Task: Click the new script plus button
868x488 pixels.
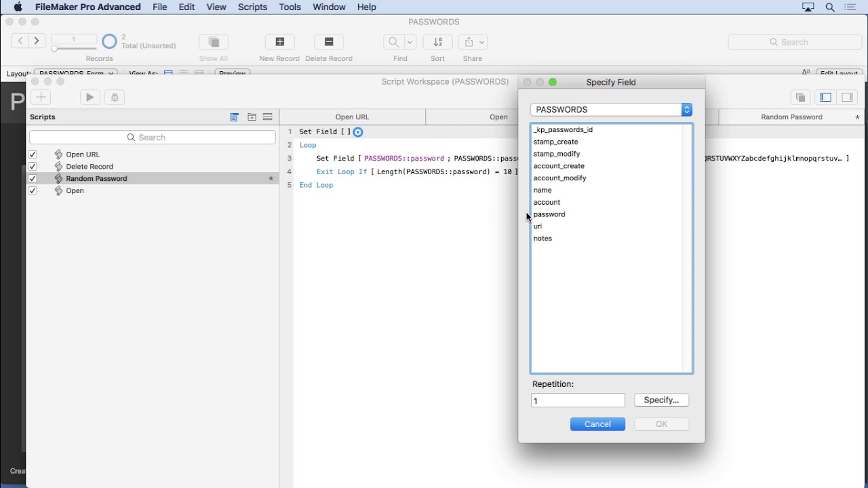Action: click(41, 98)
